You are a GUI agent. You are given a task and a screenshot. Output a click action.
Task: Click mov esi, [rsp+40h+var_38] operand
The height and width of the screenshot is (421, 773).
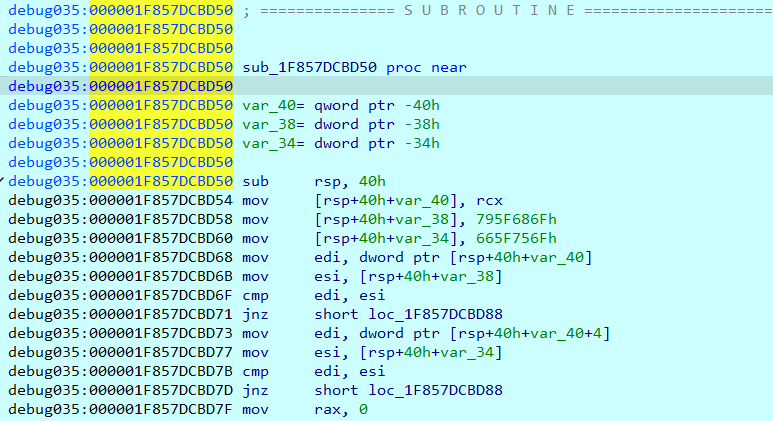tap(430, 277)
